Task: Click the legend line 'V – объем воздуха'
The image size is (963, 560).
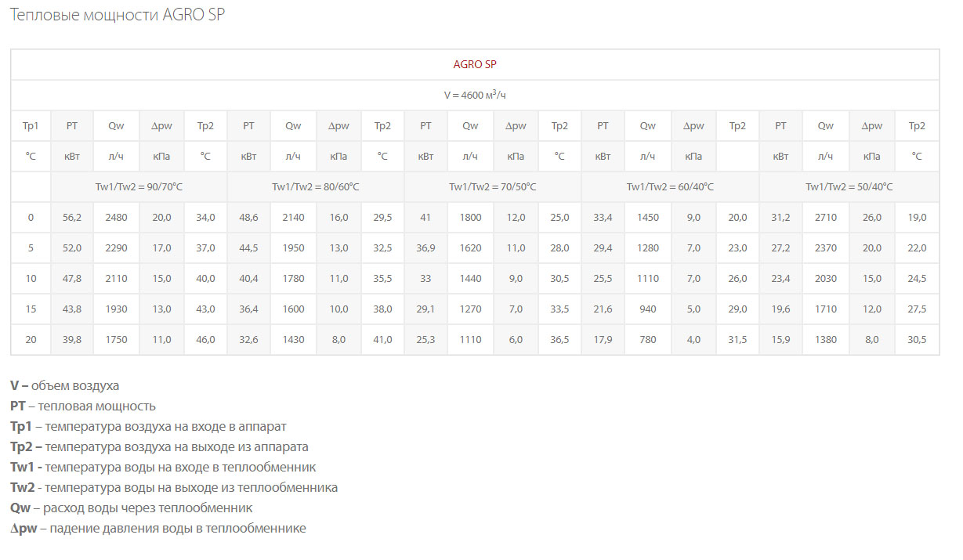Action: coord(65,385)
